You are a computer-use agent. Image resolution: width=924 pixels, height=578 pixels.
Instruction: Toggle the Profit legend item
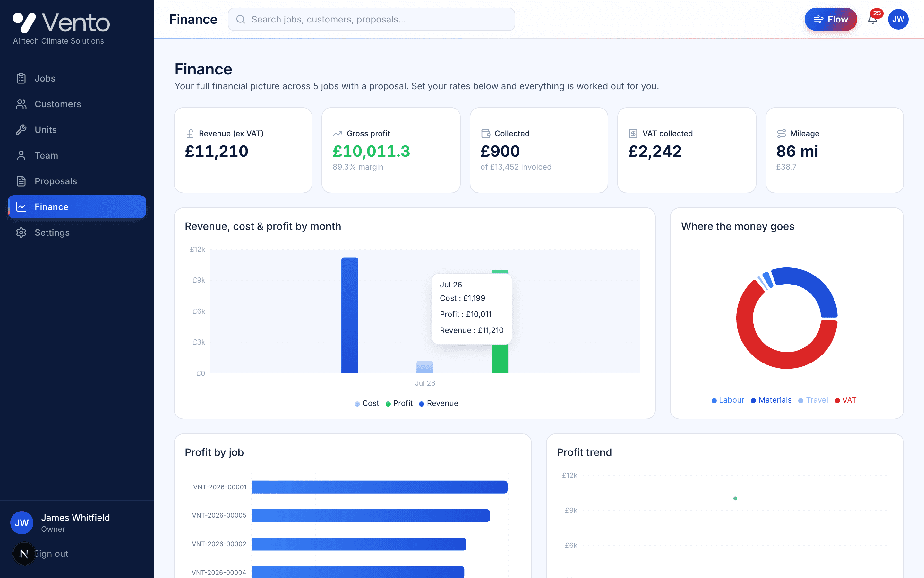click(x=399, y=403)
